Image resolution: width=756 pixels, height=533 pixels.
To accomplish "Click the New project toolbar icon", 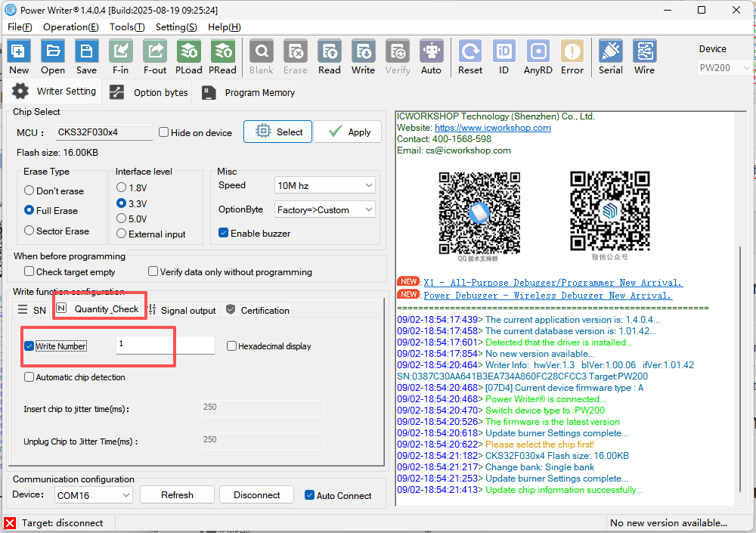I will pyautogui.click(x=19, y=51).
